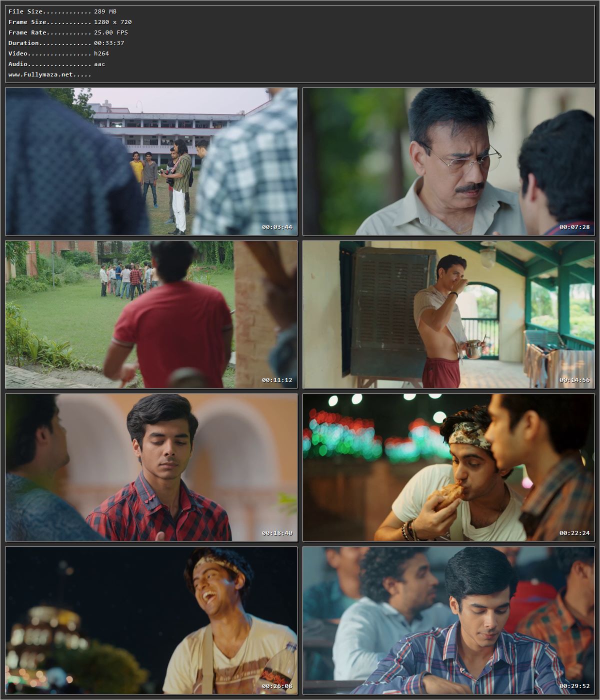This screenshot has height=700, width=600.
Task: Open the thumbnail stamped 00:11:12
Action: (x=151, y=314)
